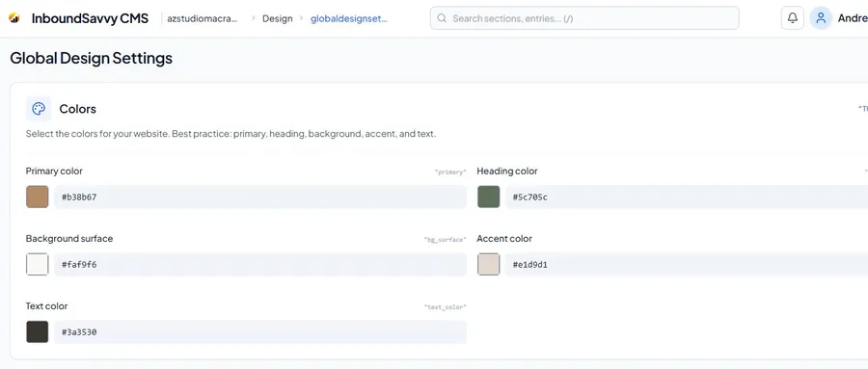The height and width of the screenshot is (369, 868).
Task: Click the Text color label
Action: point(46,306)
